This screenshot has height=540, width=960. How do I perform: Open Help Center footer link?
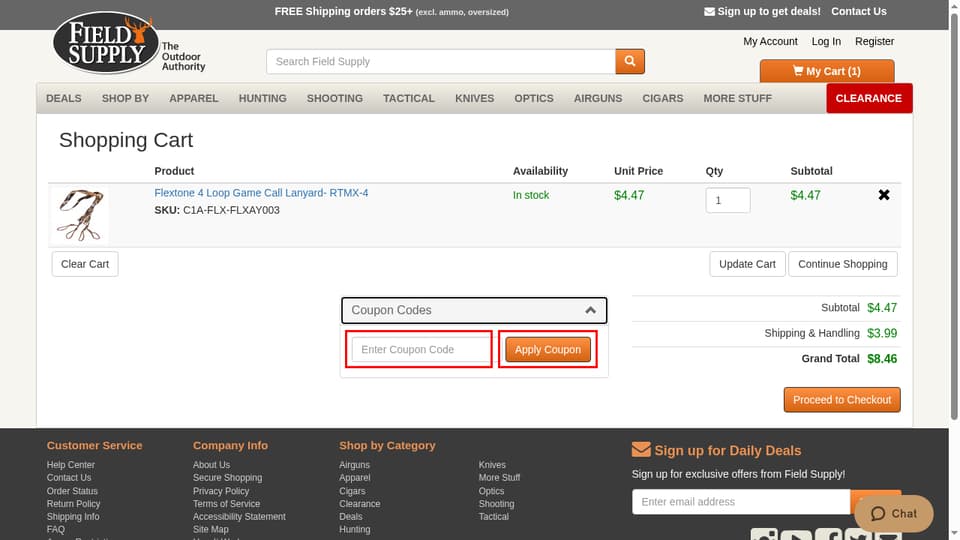click(71, 465)
